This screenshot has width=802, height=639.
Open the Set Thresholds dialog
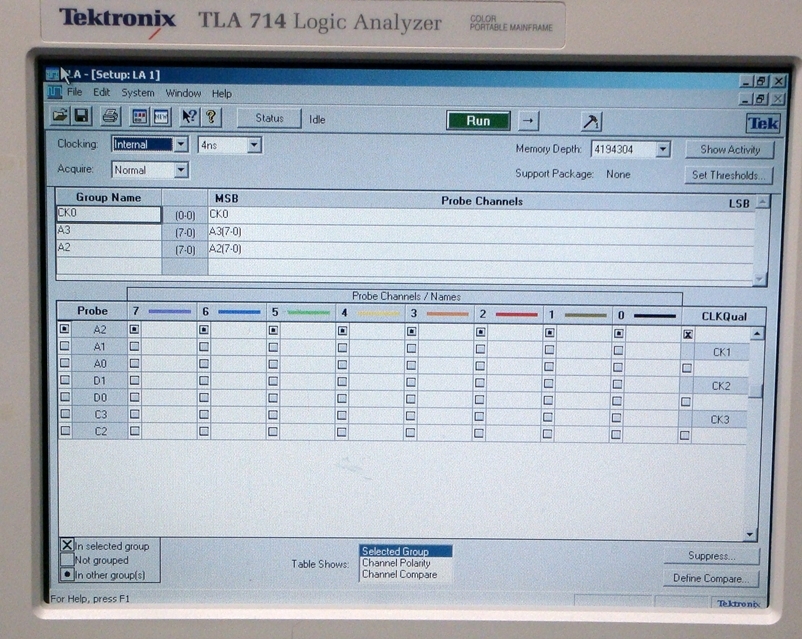[728, 175]
